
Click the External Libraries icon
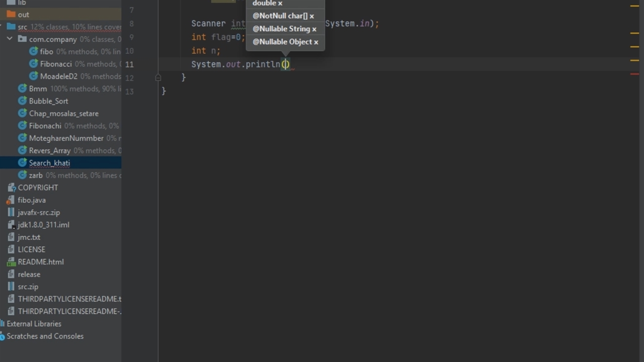pyautogui.click(x=2, y=324)
